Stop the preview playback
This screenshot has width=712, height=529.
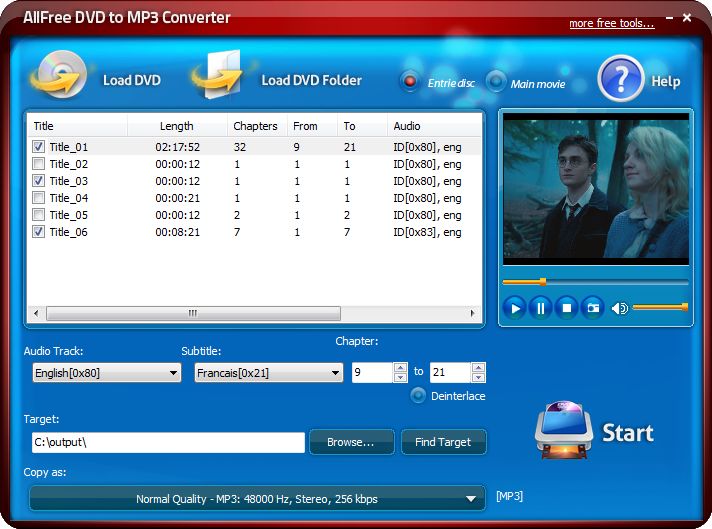click(566, 308)
